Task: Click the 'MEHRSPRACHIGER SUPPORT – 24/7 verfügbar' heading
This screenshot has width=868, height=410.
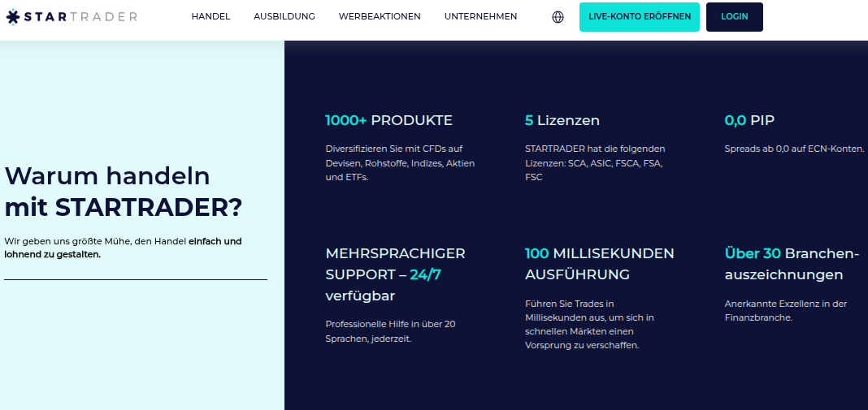Action: coord(395,274)
